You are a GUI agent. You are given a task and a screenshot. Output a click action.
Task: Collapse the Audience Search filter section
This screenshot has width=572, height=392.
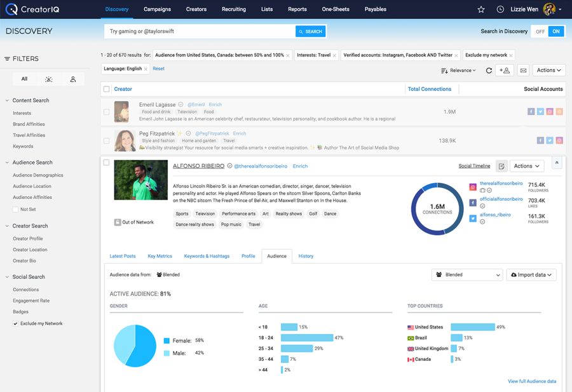tap(7, 162)
